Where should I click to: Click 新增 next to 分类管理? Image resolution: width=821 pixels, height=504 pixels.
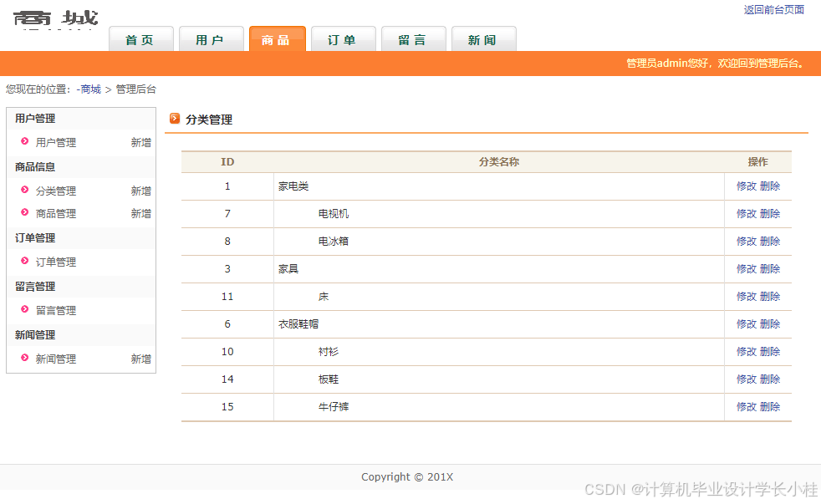pyautogui.click(x=140, y=191)
